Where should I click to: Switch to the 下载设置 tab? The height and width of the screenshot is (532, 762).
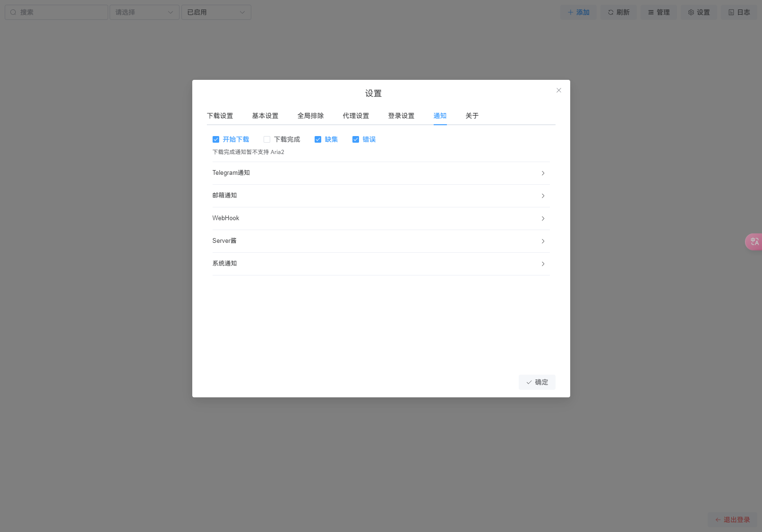click(x=220, y=116)
